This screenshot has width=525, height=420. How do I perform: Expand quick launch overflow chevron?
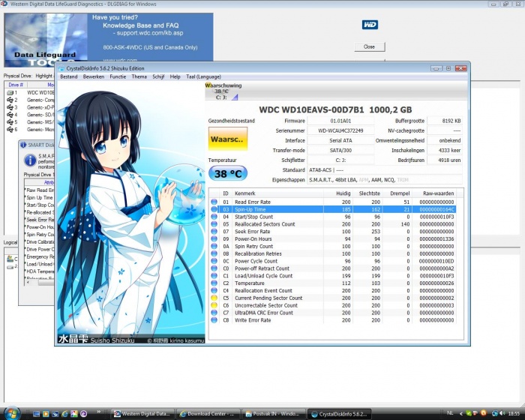tap(99, 411)
